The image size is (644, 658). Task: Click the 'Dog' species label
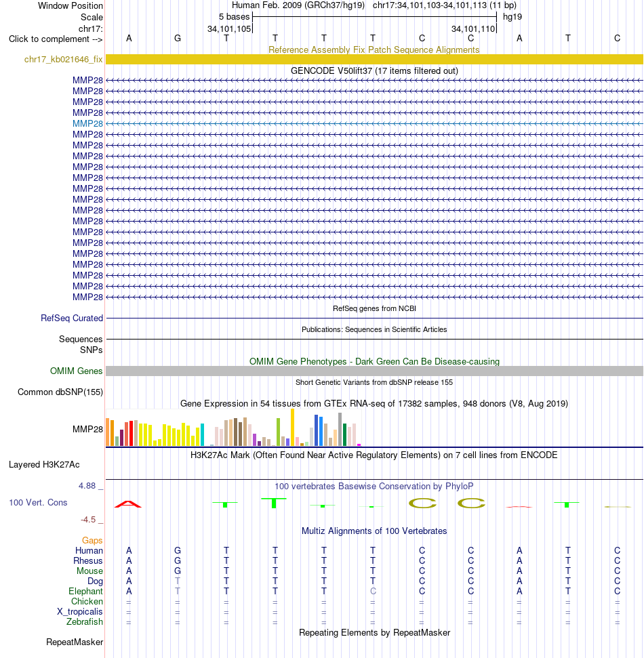pyautogui.click(x=95, y=581)
